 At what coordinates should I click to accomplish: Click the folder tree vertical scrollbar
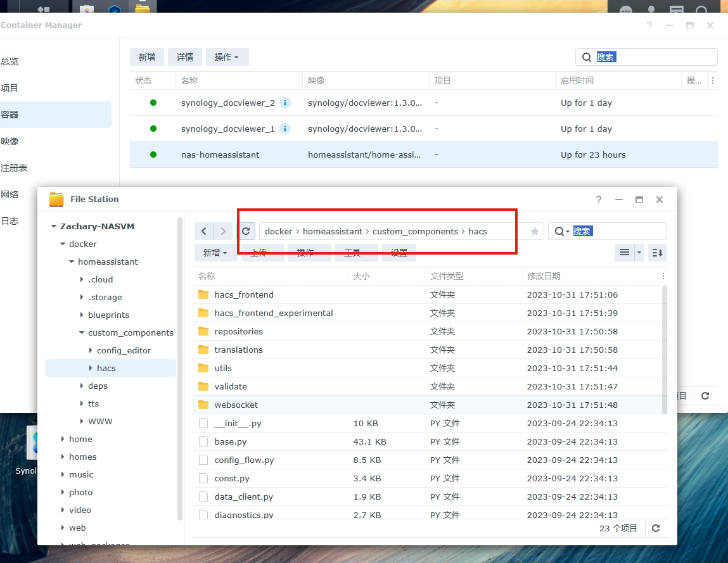click(180, 369)
